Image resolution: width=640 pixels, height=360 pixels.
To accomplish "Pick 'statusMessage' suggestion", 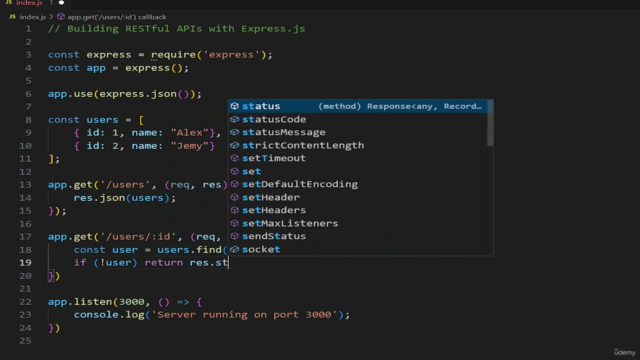I will pyautogui.click(x=358, y=132).
